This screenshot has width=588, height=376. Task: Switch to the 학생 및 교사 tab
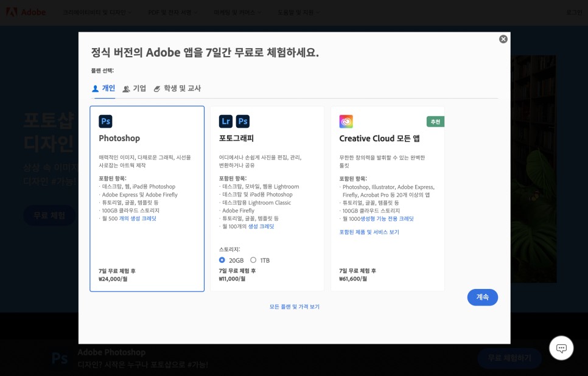177,88
